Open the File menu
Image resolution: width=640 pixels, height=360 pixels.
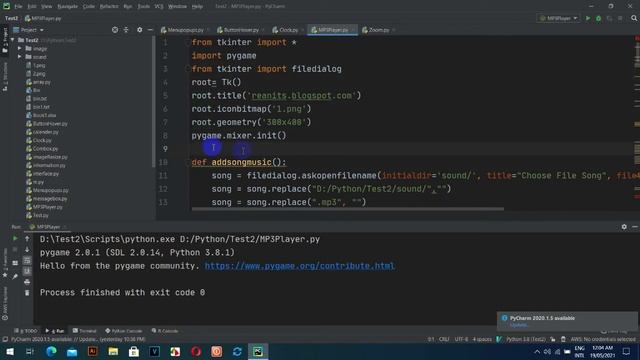pos(18,7)
